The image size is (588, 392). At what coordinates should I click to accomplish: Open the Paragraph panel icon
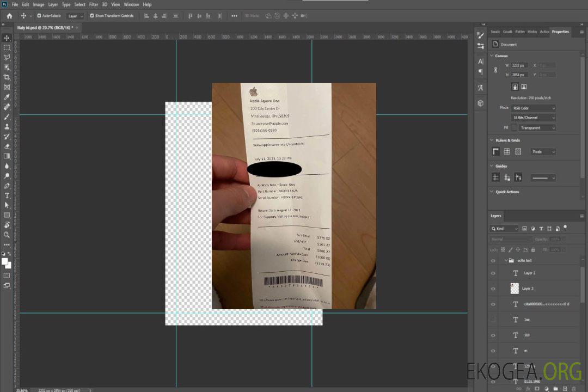(480, 72)
